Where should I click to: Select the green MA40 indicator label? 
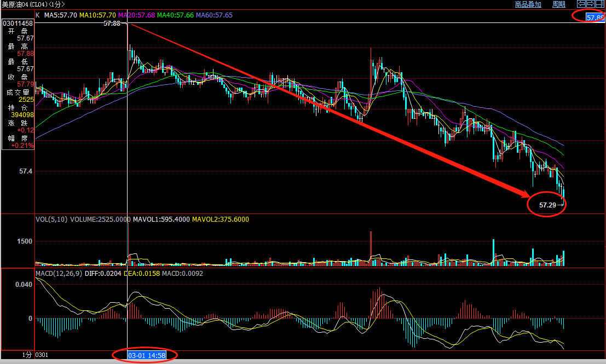(175, 15)
